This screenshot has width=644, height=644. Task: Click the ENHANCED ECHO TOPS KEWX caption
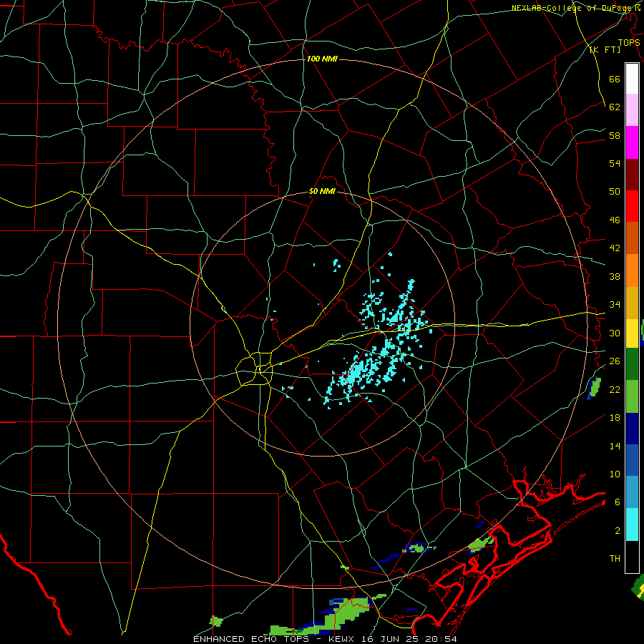pyautogui.click(x=325, y=639)
